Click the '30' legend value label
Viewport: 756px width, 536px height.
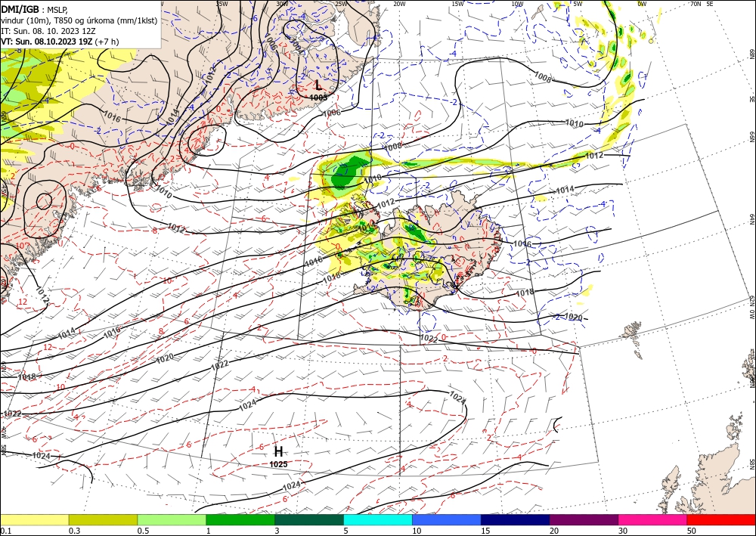tap(623, 531)
